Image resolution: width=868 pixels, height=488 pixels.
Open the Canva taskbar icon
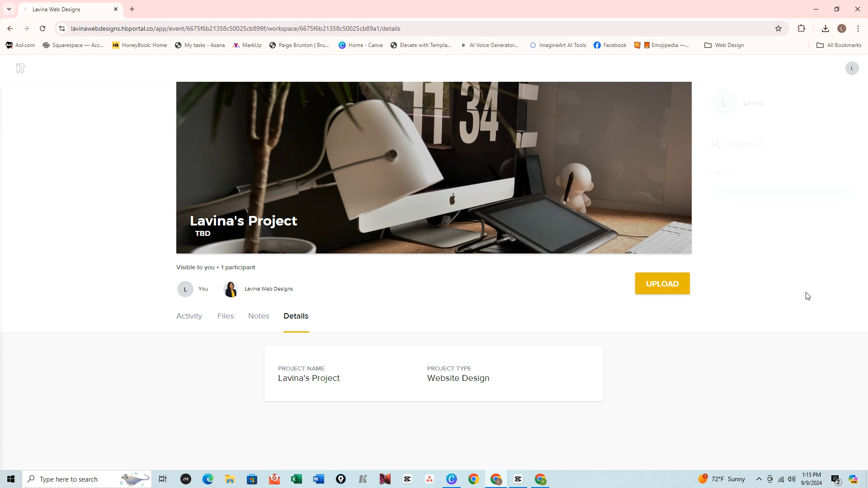click(x=452, y=479)
